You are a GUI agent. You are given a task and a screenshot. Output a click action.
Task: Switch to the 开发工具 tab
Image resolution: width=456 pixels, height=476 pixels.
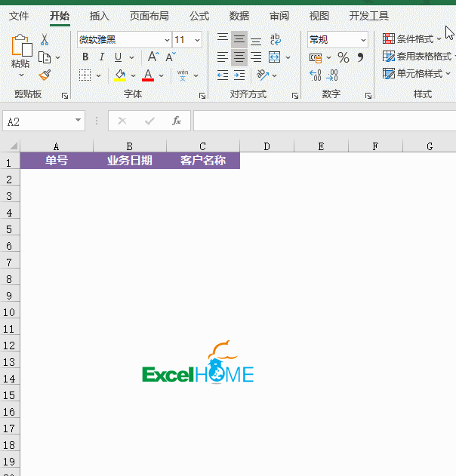[369, 16]
